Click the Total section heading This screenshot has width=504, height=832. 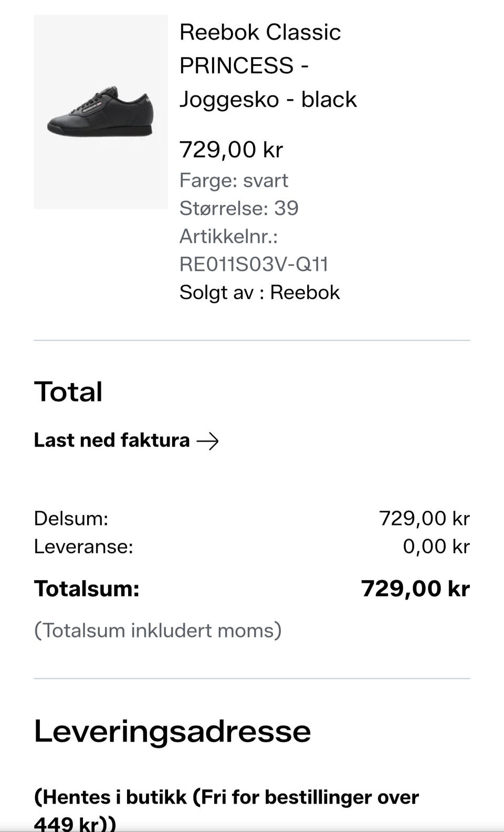tap(68, 392)
